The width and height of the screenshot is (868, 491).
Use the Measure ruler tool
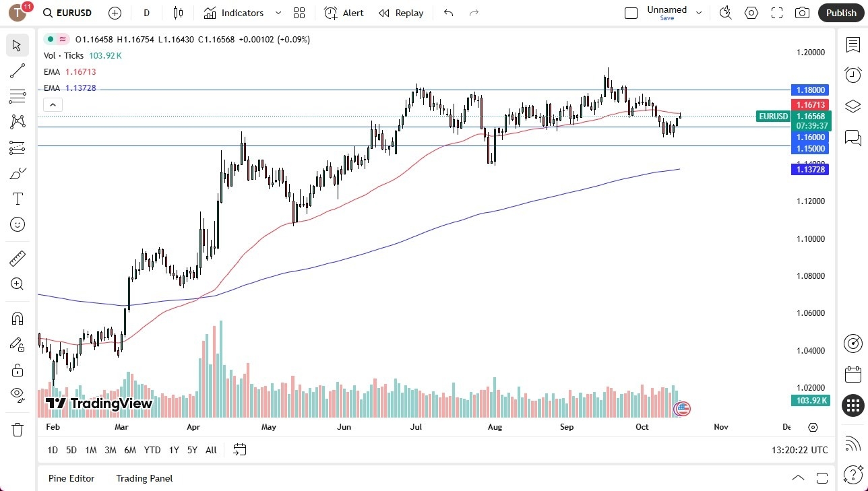[18, 258]
